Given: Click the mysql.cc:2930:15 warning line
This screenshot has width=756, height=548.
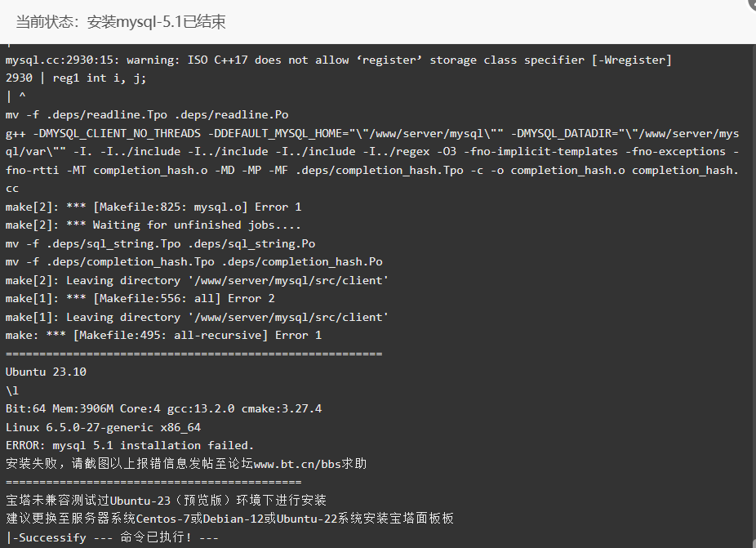Looking at the screenshot, I should 338,60.
